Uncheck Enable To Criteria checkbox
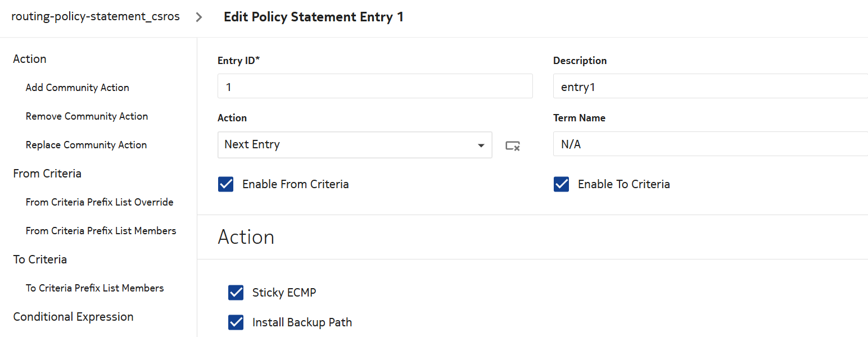868x337 pixels. point(561,184)
